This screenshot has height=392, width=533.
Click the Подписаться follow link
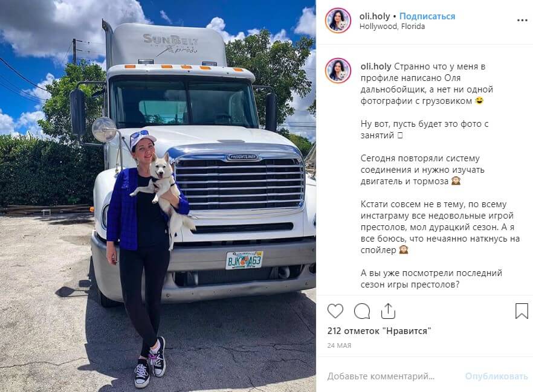[x=427, y=16]
